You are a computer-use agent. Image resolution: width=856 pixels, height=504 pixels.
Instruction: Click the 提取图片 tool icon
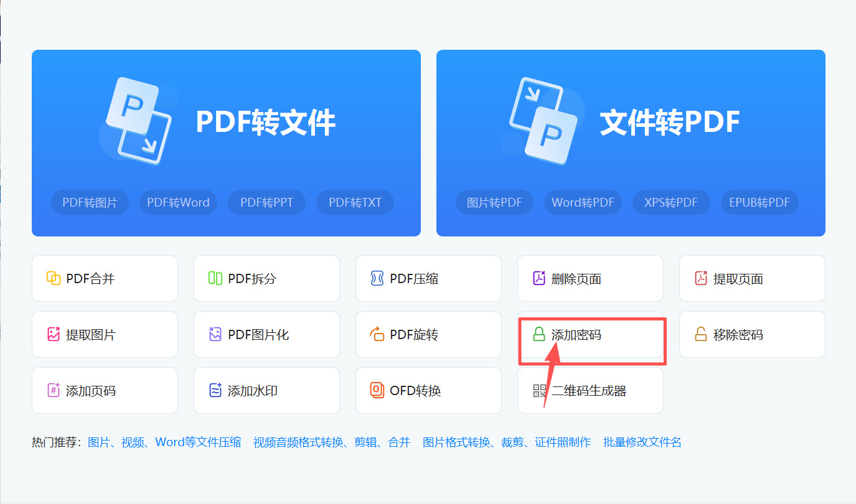[54, 334]
